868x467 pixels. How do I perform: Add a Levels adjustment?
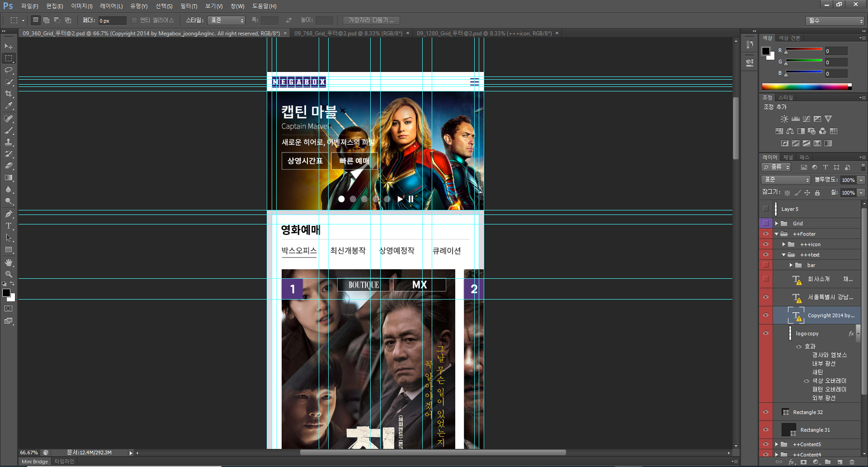click(796, 119)
